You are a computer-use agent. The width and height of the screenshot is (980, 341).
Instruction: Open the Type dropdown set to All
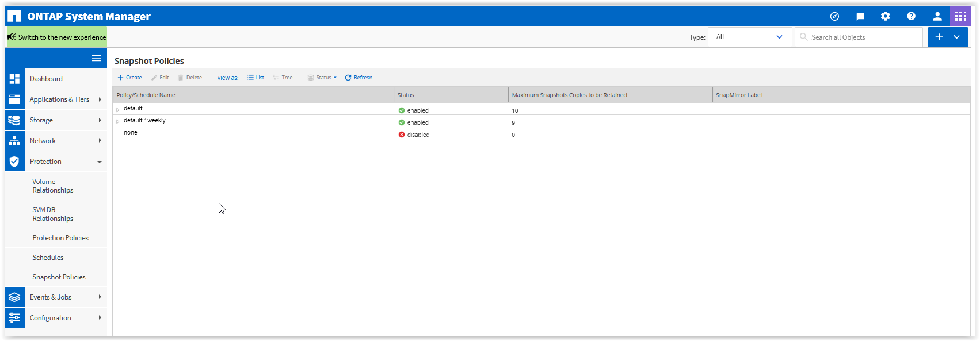(x=749, y=37)
